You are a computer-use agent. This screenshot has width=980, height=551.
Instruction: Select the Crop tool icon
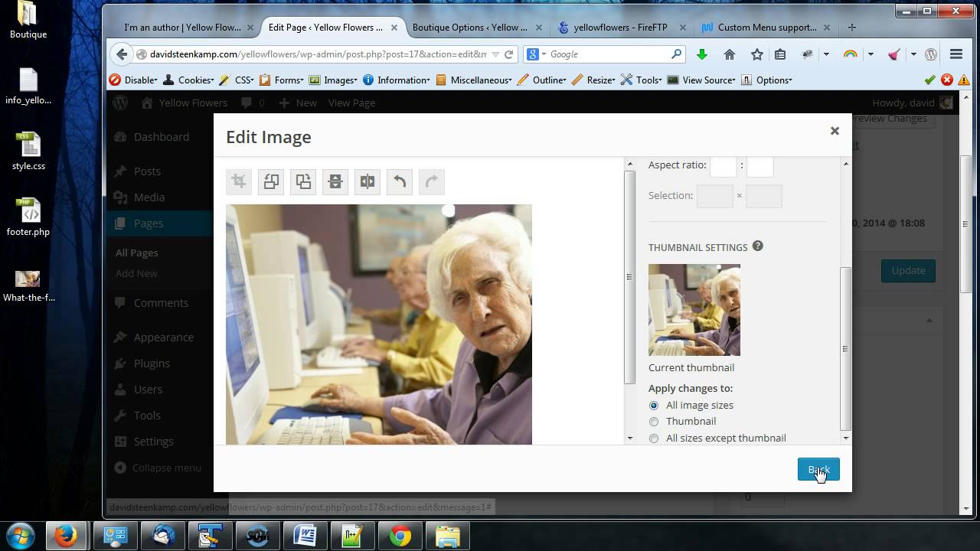pos(239,181)
